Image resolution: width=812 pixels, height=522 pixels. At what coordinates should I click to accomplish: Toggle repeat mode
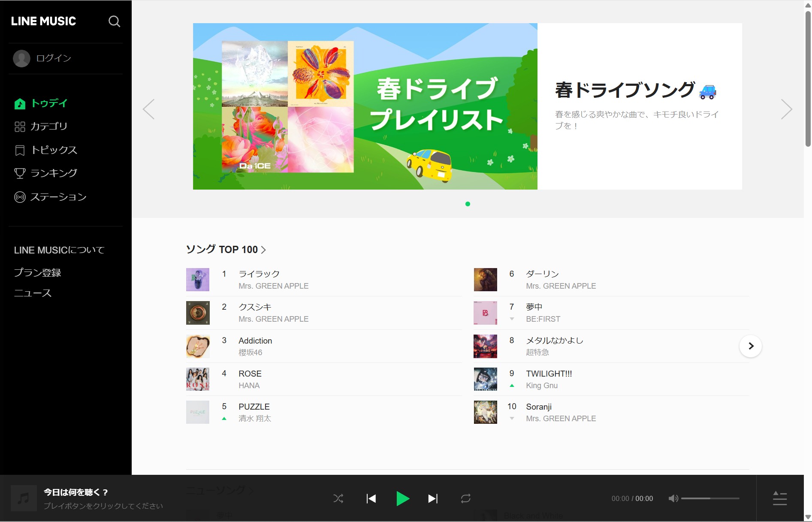click(466, 498)
